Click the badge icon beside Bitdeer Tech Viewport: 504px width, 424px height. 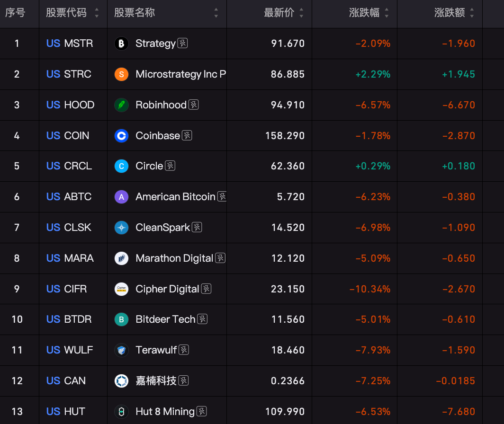point(202,319)
